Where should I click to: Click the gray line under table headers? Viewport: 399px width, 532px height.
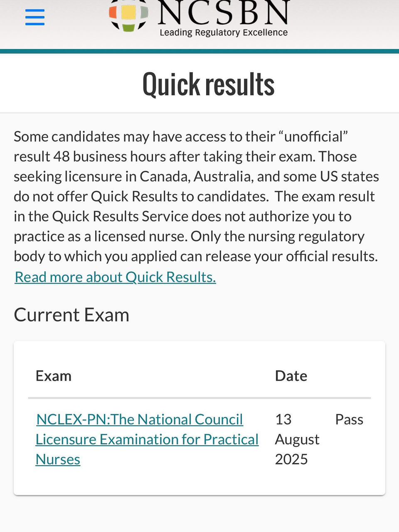[199, 398]
